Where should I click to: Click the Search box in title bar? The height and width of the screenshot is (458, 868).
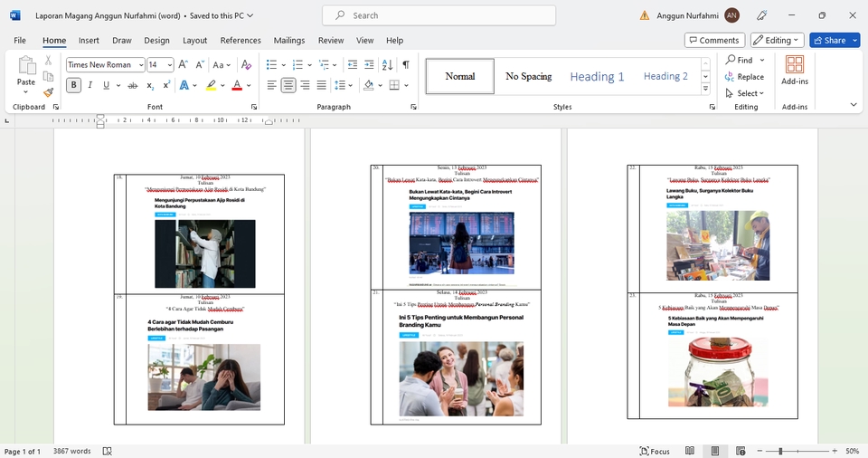439,15
